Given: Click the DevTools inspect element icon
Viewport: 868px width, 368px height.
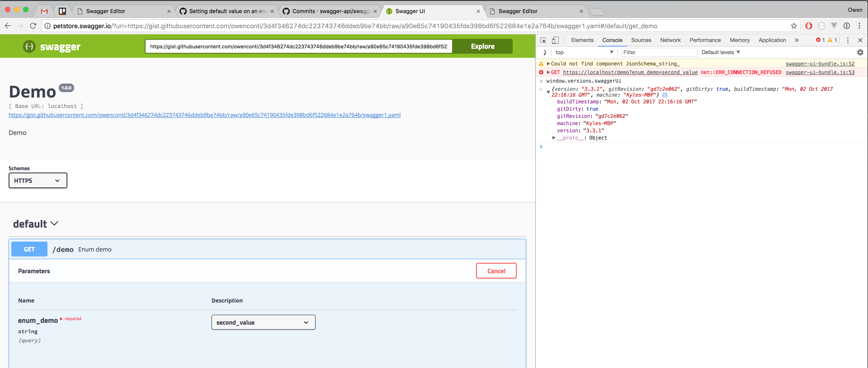Looking at the screenshot, I should pos(543,40).
